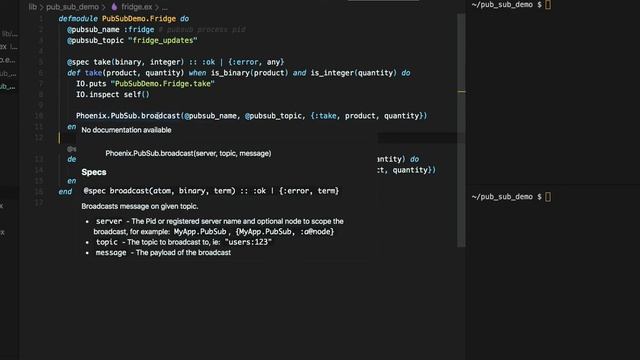This screenshot has width=640, height=360.
Task: Expand the breadcrumb ellipsis symbol segment
Action: tap(165, 7)
